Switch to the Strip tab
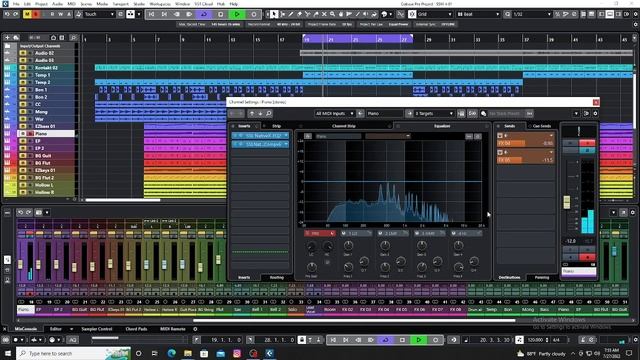Image resolution: width=640 pixels, height=360 pixels. tap(276, 126)
